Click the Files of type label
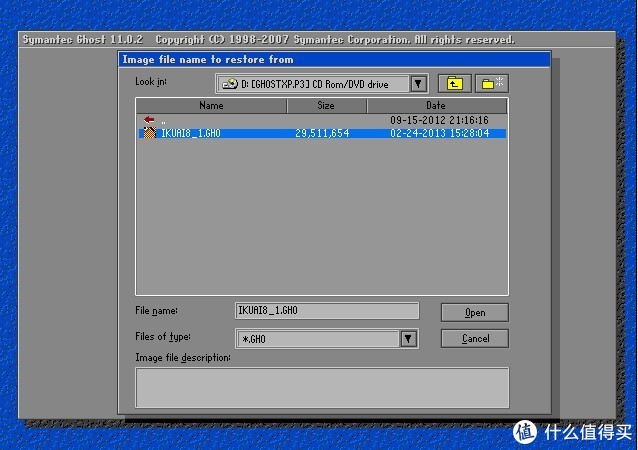The height and width of the screenshot is (450, 638). pyautogui.click(x=163, y=337)
